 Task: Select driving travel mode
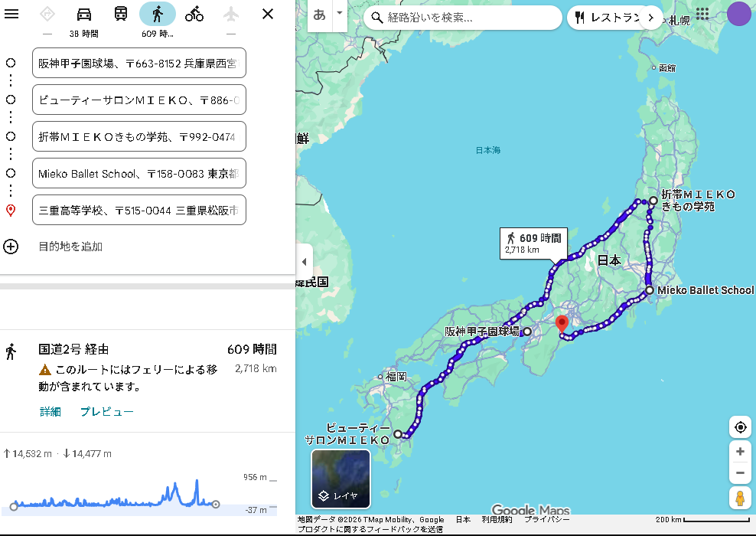84,14
